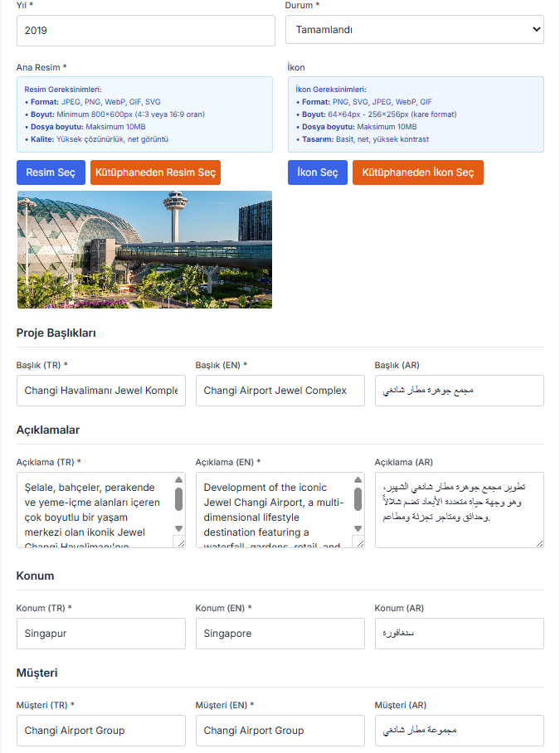Viewport: 560px width, 753px height.
Task: Click the İkon Seç button
Action: [x=318, y=172]
